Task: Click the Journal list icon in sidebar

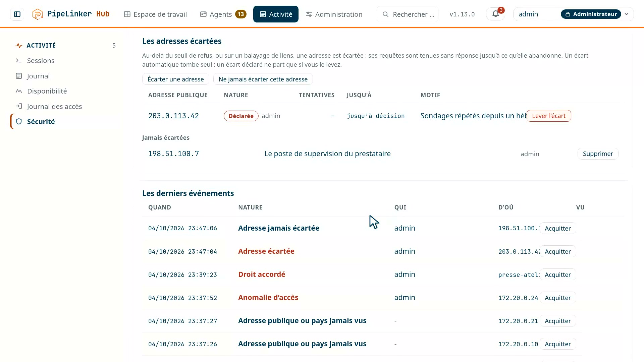Action: pos(19,76)
